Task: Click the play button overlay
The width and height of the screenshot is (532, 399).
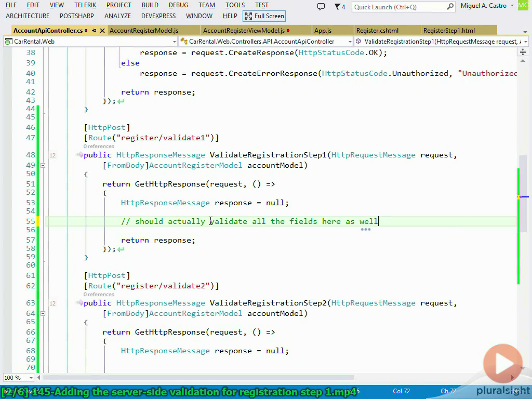Action: click(503, 363)
